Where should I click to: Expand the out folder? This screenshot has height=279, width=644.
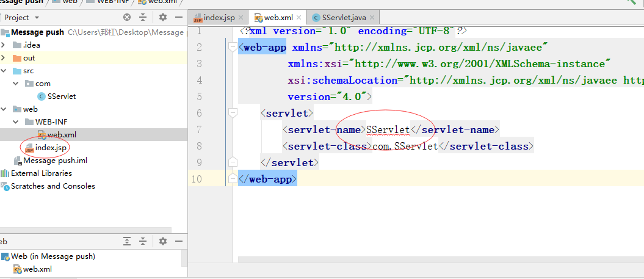click(x=3, y=58)
